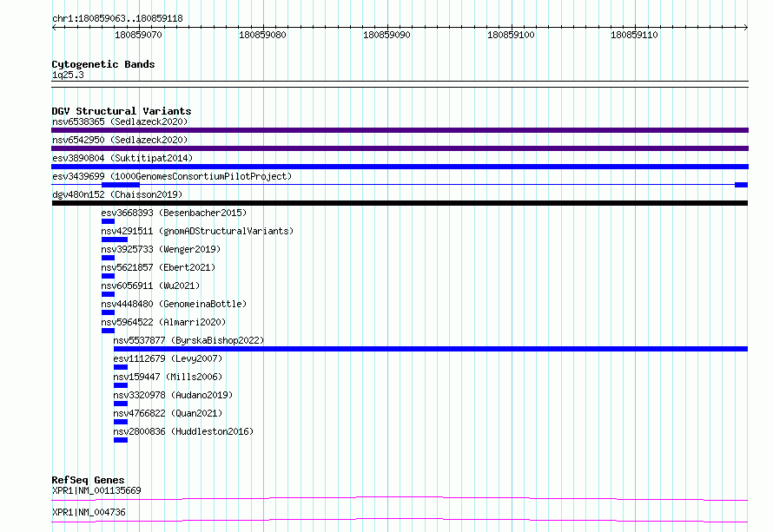The image size is (773, 532).
Task: Click the magenta line of XPR1|NM_001135669
Action: click(400, 498)
